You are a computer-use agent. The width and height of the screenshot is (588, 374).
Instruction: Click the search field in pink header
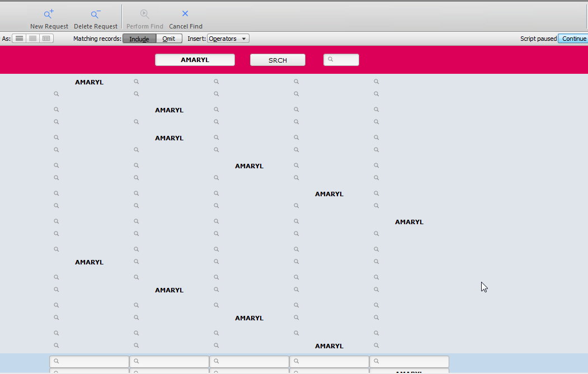341,60
